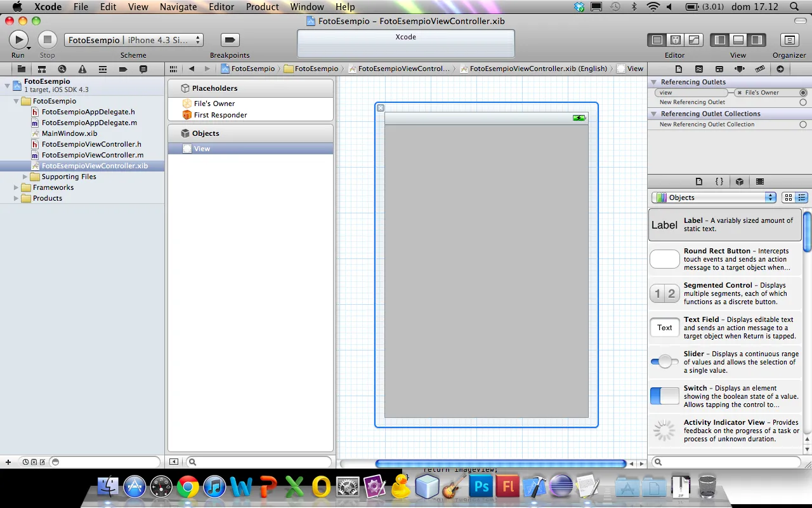Viewport: 812px width, 508px height.
Task: Select File's Owner placeholder
Action: point(214,104)
